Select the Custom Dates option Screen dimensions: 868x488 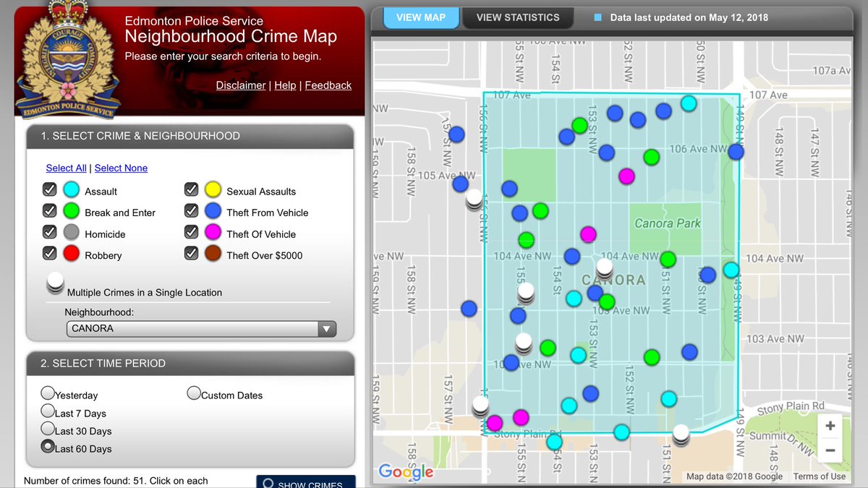tap(194, 393)
